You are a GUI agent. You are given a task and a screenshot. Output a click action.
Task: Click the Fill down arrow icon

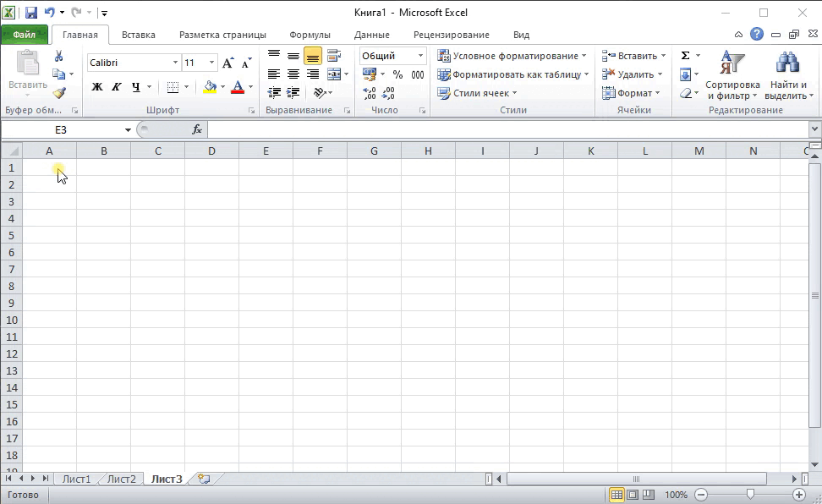685,74
